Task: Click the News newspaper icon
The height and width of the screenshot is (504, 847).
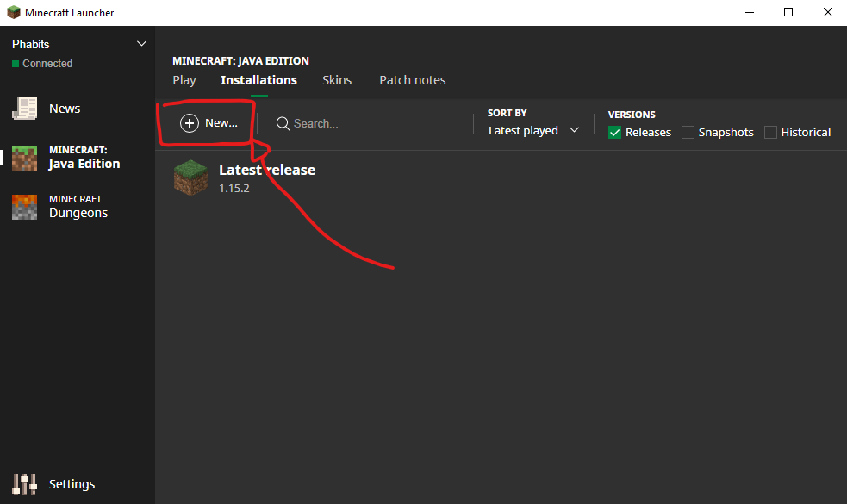Action: coord(24,109)
